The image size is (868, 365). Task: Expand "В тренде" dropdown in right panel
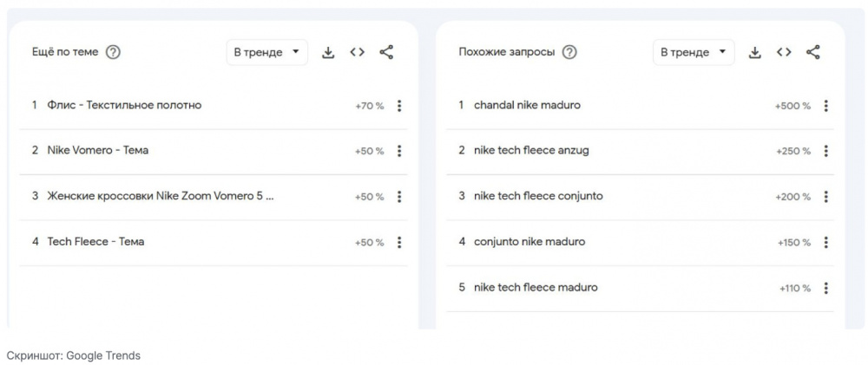click(694, 52)
